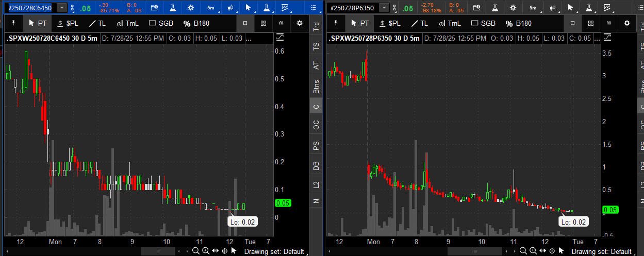
Task: Open symbol dropdown arrow beside V250728C6450
Action: [x=62, y=8]
